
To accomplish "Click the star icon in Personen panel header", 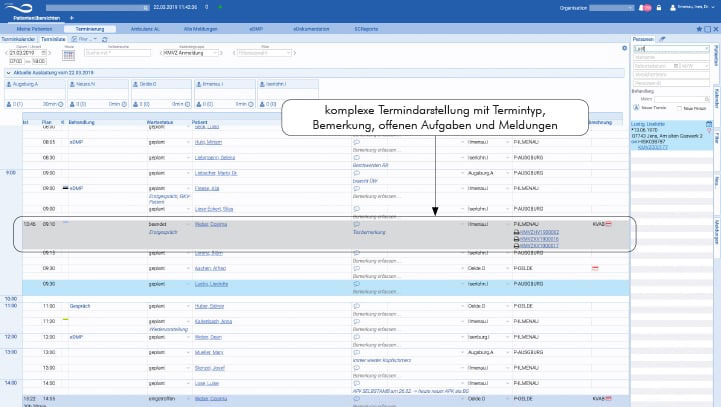I will pyautogui.click(x=697, y=29).
